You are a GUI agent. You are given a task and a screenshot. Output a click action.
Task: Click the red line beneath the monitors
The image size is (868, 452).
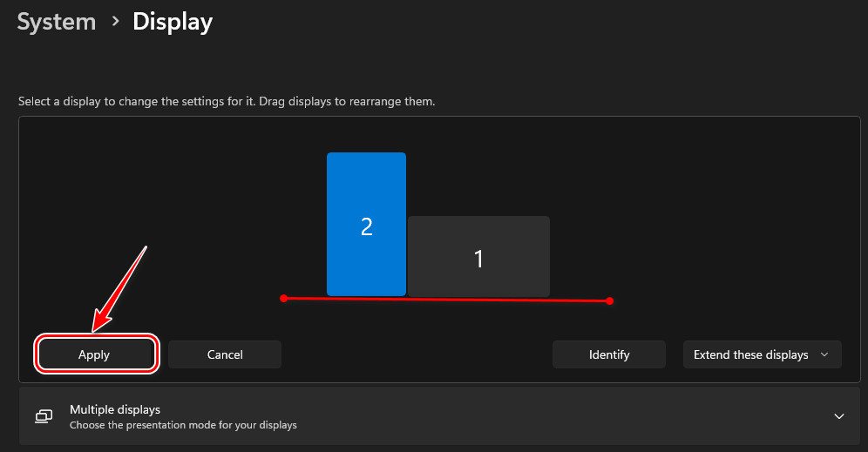[x=446, y=300]
